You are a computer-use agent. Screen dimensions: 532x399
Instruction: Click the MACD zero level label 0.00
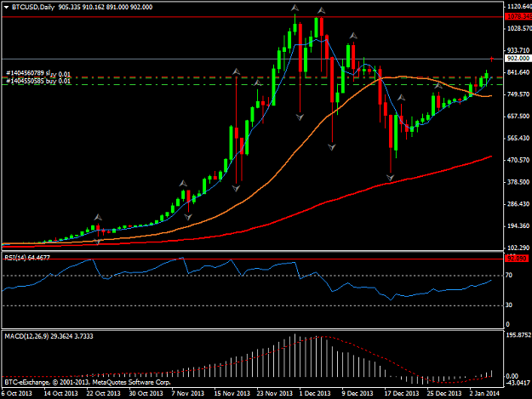pyautogui.click(x=512, y=376)
